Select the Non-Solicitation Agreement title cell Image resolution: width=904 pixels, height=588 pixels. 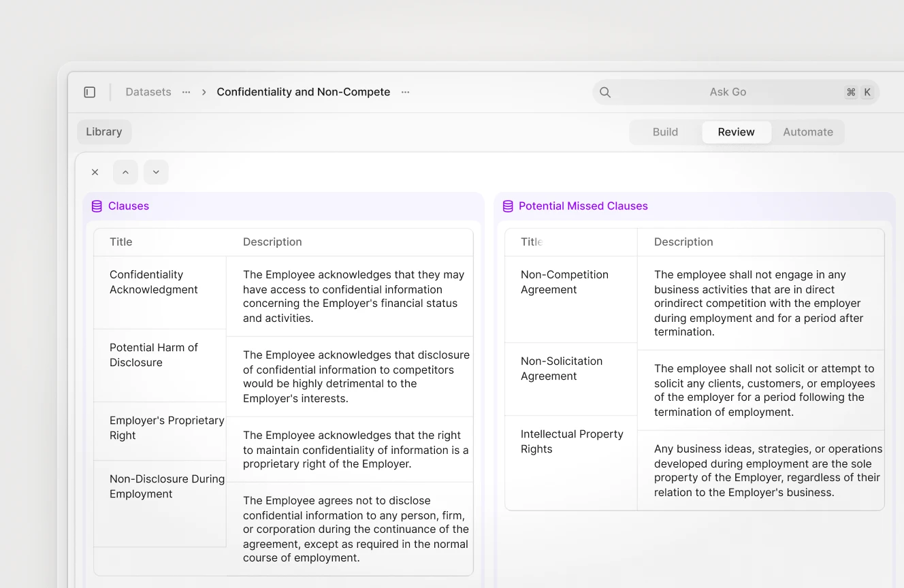point(571,379)
